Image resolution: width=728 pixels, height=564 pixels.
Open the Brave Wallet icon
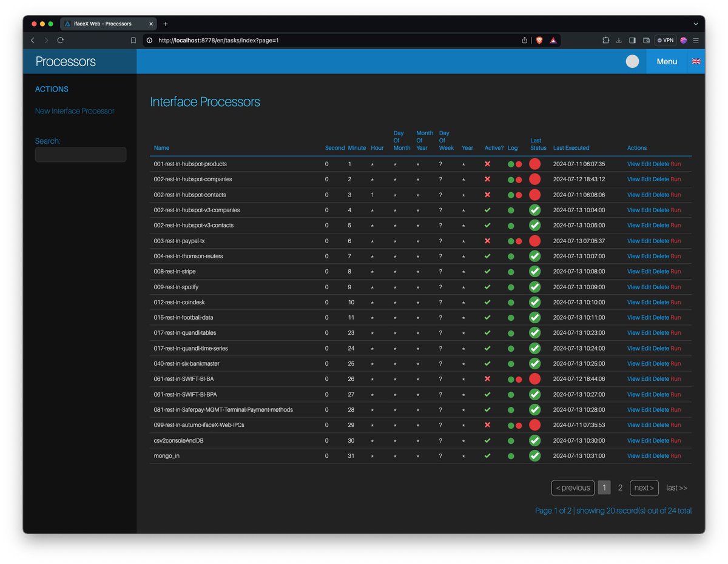point(646,40)
